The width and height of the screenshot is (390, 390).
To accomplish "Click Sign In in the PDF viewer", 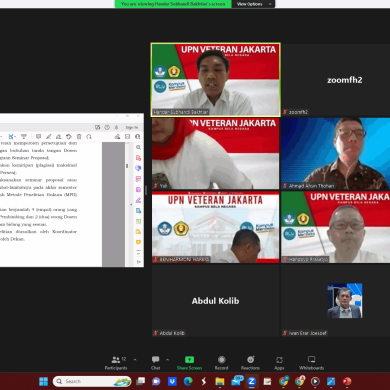I will click(x=132, y=127).
